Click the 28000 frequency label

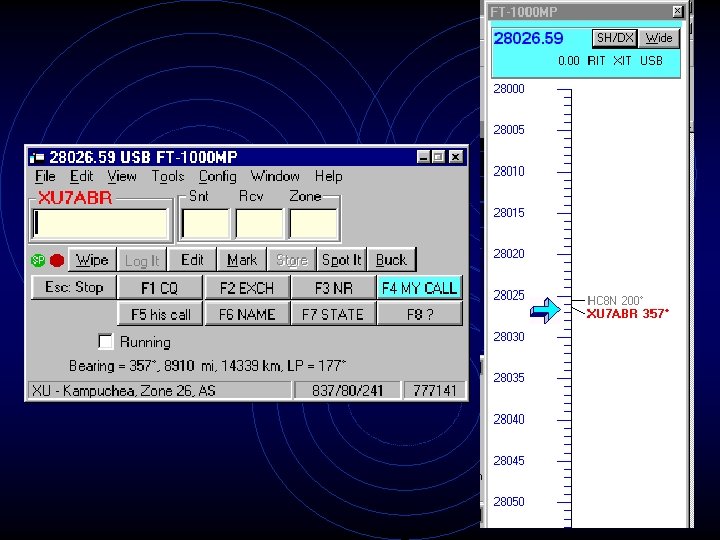pos(509,89)
